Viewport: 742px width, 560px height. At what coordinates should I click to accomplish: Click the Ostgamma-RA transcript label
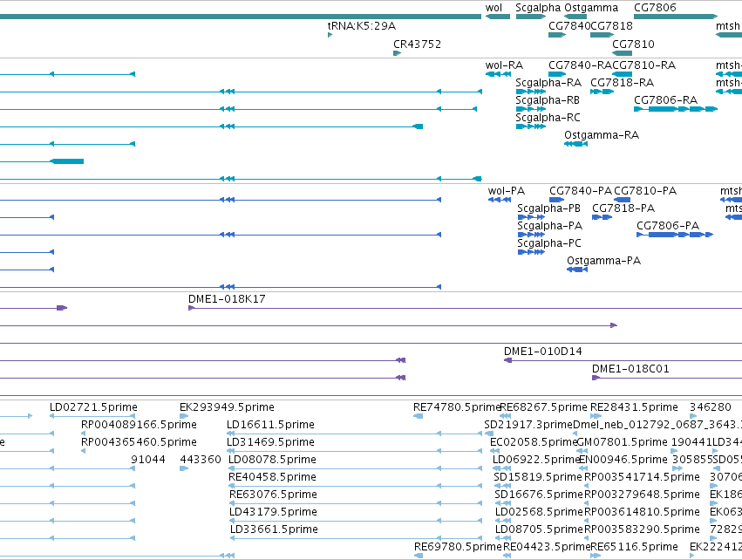[602, 135]
